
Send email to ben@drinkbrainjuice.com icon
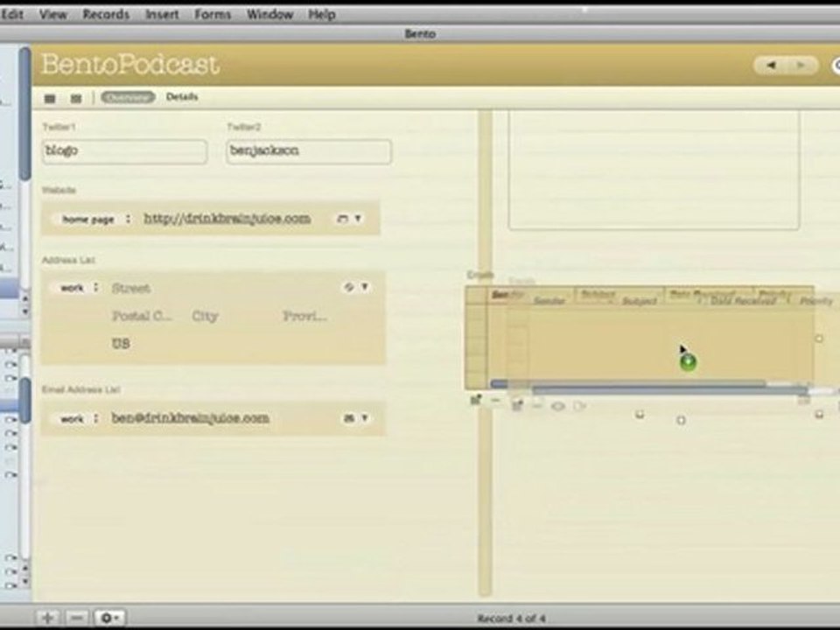coord(349,418)
